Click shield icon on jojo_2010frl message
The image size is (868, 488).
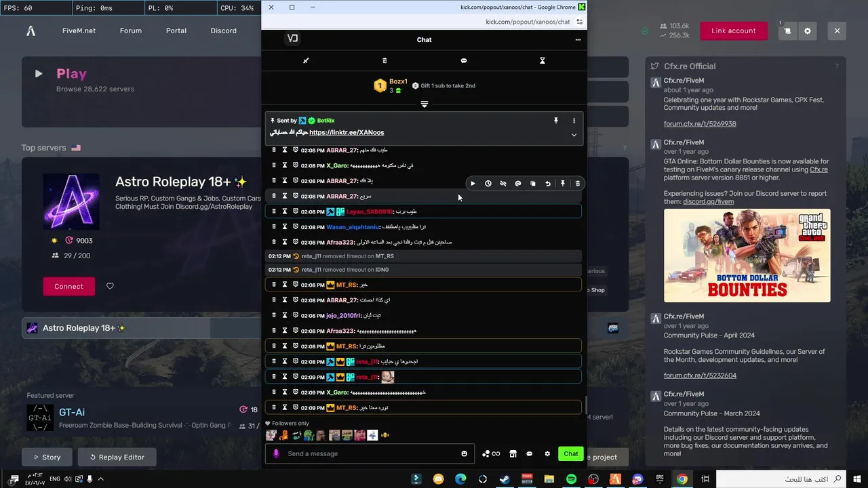pos(296,315)
